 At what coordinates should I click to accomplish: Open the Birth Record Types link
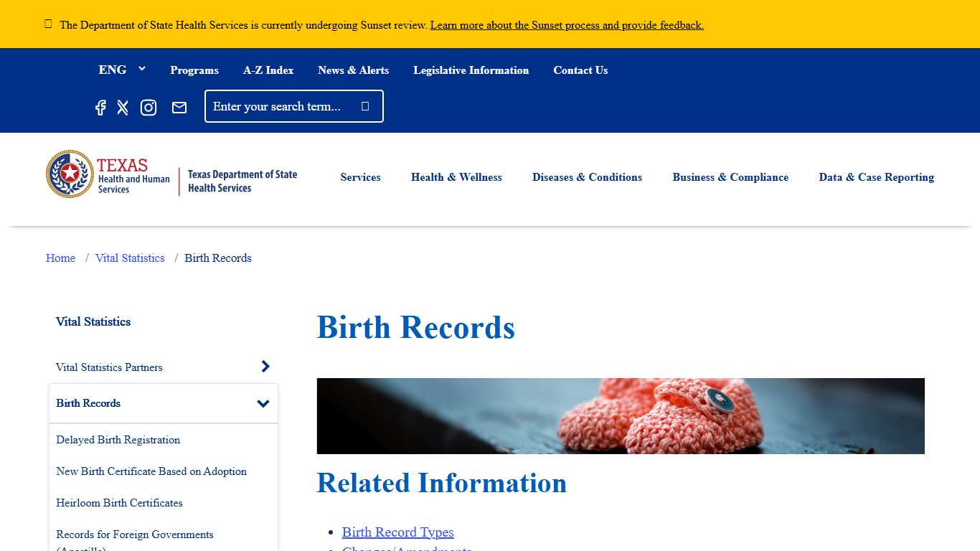398,532
